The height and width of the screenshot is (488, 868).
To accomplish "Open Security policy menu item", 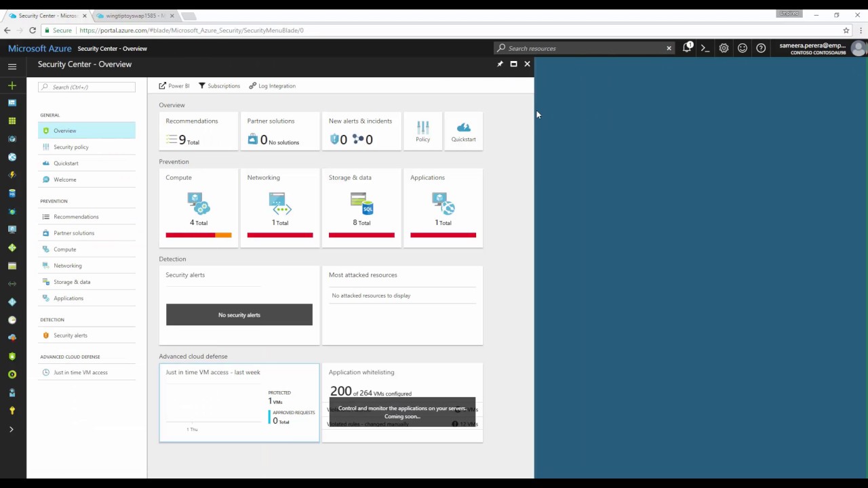I will point(87,147).
